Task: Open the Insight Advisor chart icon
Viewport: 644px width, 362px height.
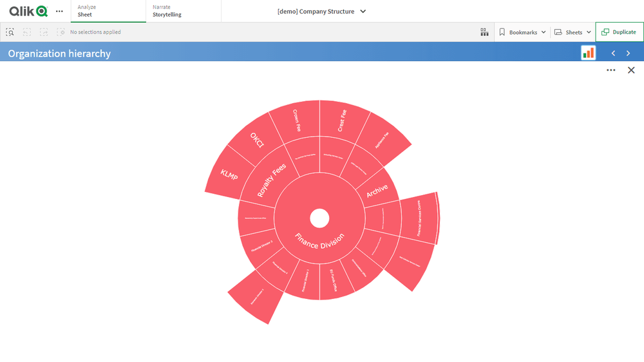Action: pyautogui.click(x=588, y=53)
